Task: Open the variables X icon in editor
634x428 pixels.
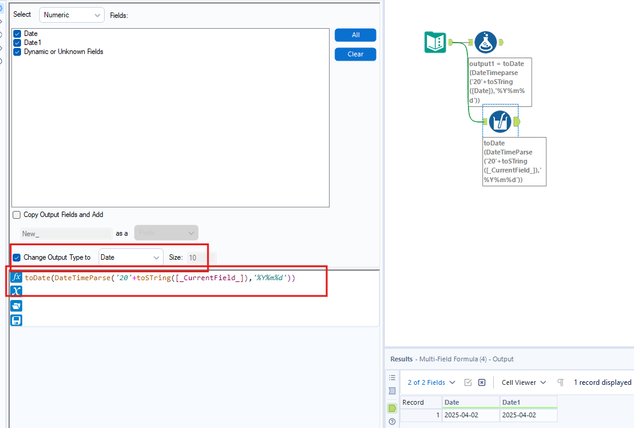Action: [16, 291]
